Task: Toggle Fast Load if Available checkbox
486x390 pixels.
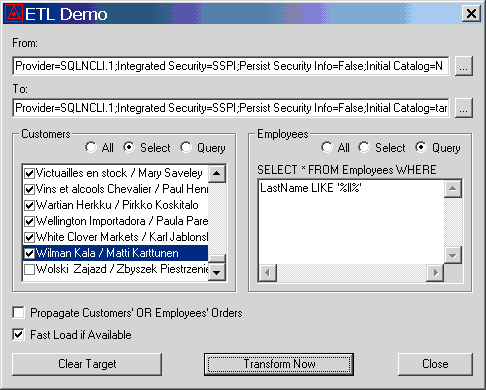Action: 18,334
